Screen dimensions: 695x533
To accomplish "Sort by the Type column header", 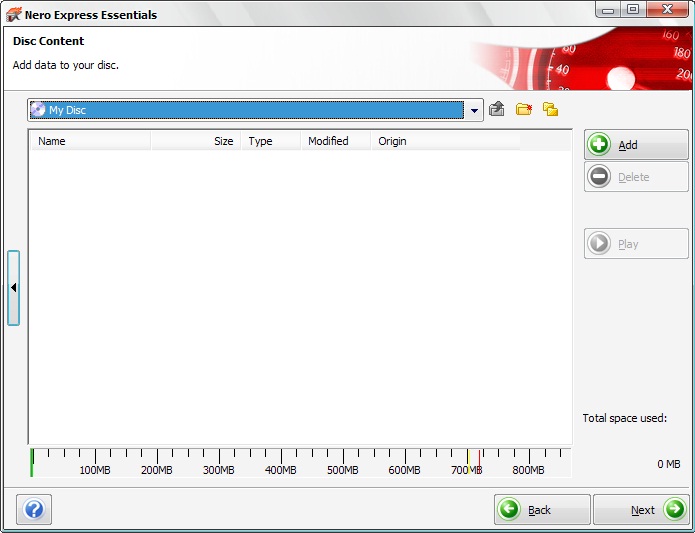I will click(271, 141).
